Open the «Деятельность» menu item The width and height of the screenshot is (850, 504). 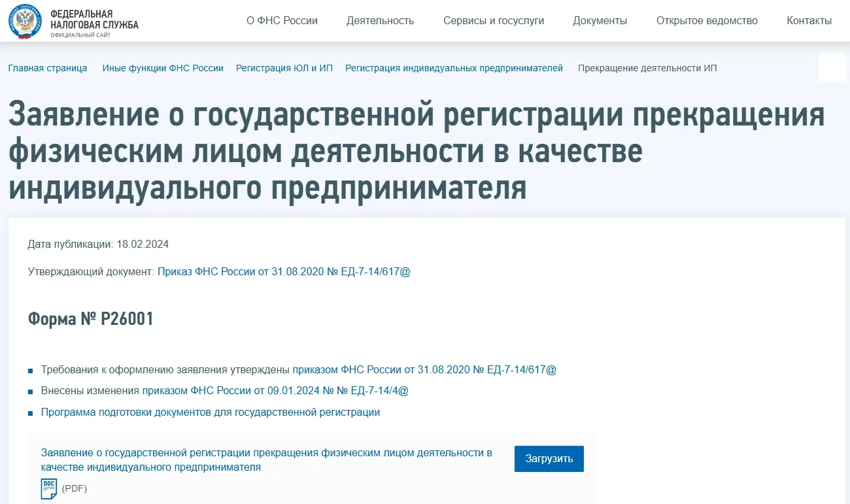coord(380,21)
